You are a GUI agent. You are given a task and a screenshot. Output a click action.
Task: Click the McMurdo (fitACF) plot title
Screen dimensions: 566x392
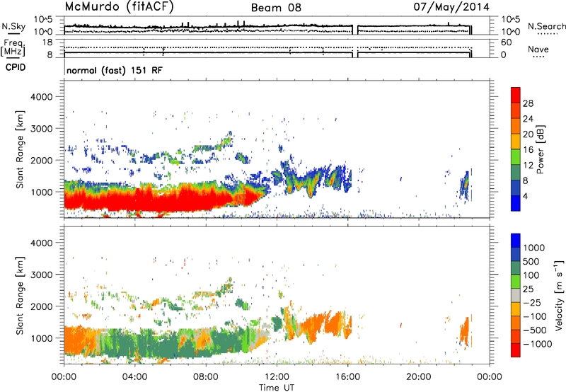tap(119, 7)
